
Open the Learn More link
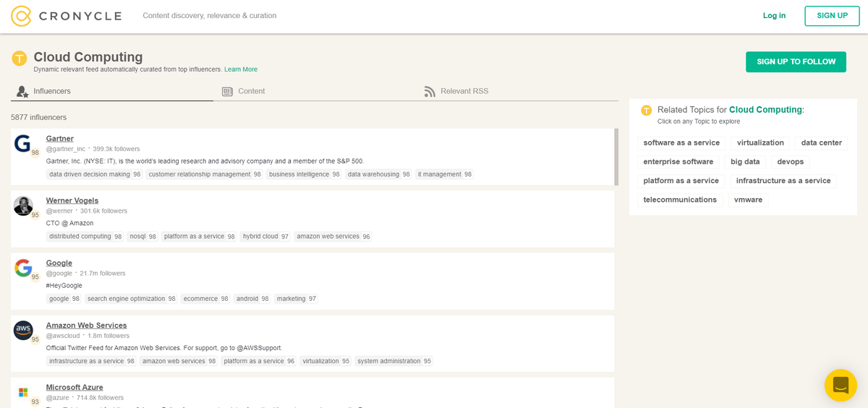(241, 69)
